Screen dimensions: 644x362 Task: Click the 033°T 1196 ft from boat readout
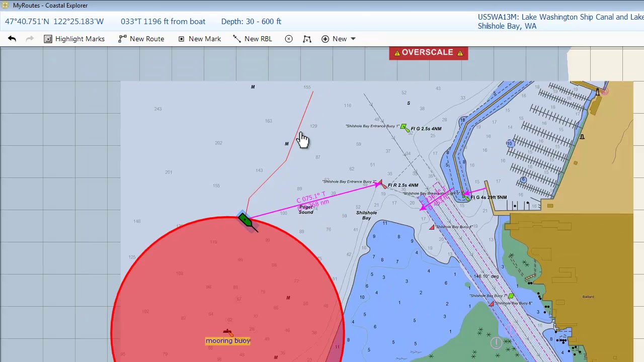tap(163, 22)
